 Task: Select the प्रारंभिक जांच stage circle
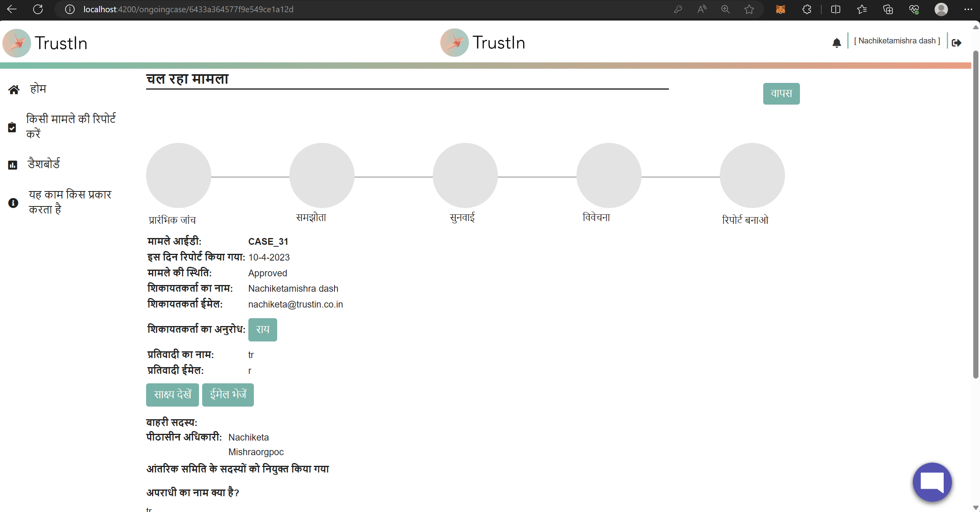(178, 175)
